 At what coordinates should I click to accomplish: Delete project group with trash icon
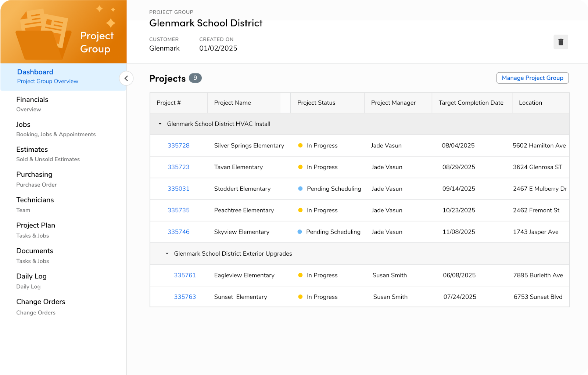tap(561, 42)
